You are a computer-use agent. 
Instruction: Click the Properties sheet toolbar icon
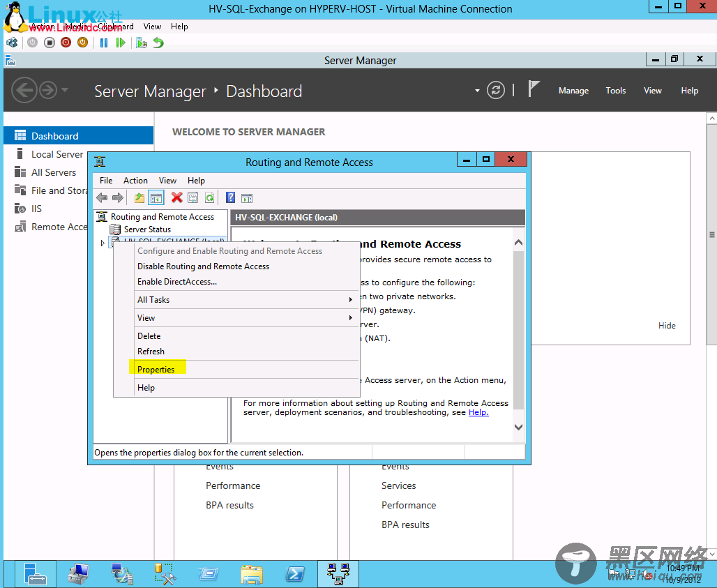coord(193,198)
